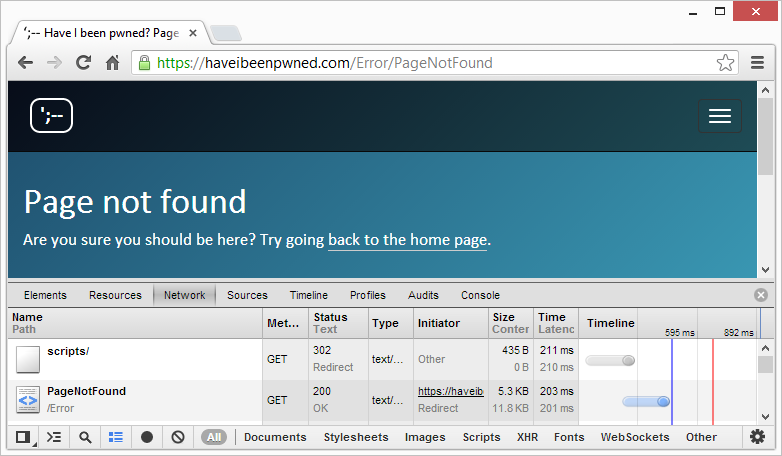Image resolution: width=782 pixels, height=456 pixels.
Task: Bookmark this page with the star icon
Action: coord(725,63)
